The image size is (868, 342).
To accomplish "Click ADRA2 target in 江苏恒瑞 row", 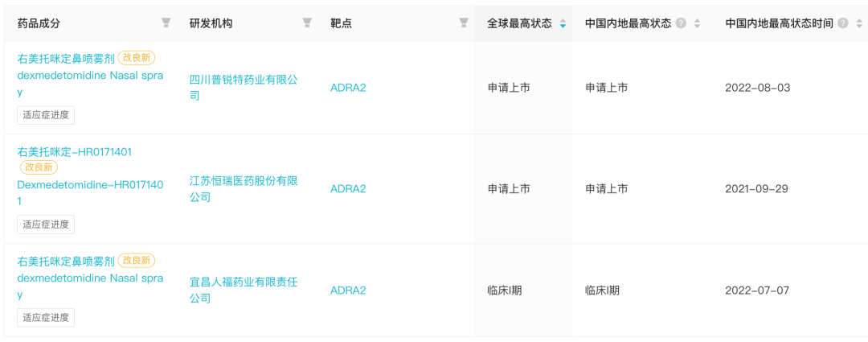I will 348,188.
